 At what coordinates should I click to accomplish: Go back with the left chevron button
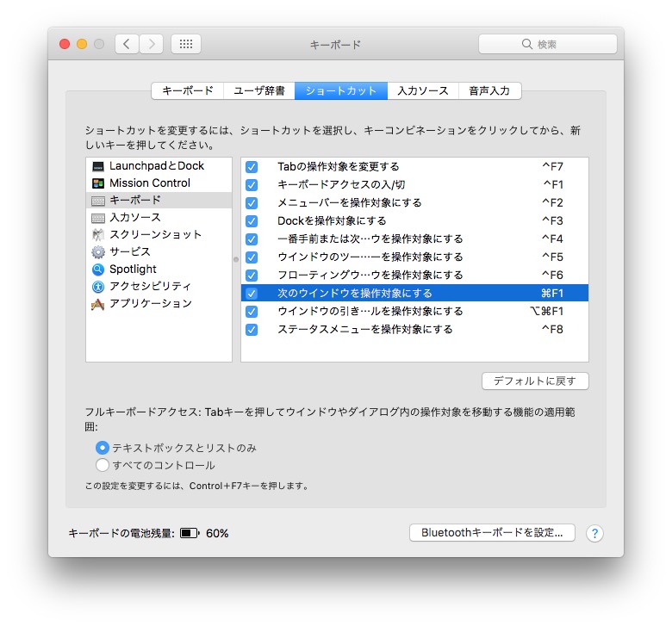point(127,44)
